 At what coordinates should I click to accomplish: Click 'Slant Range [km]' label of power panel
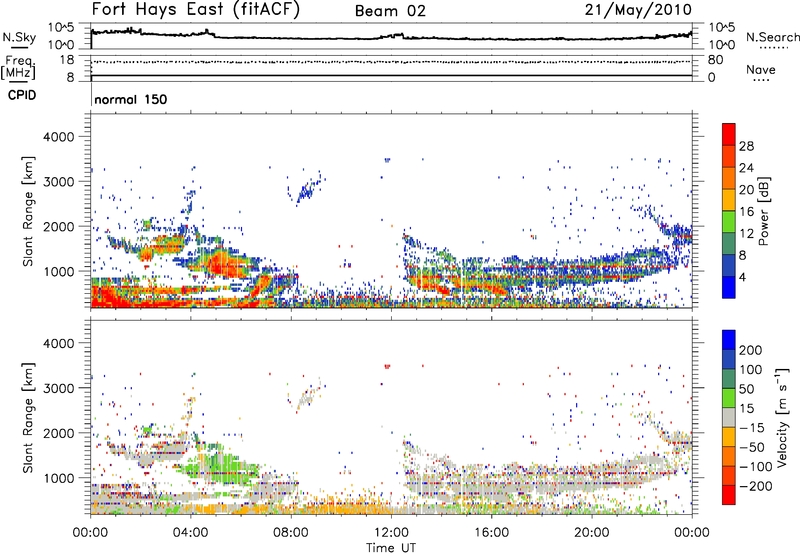[x=28, y=211]
